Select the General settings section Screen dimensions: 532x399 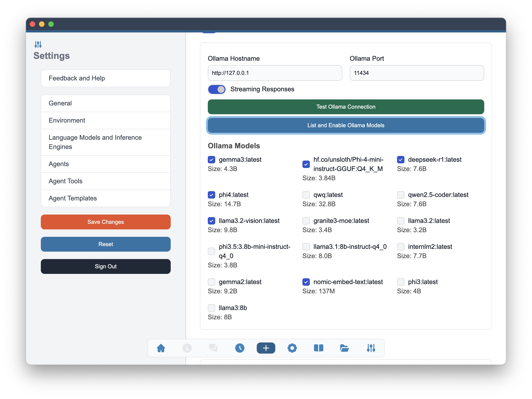[106, 103]
